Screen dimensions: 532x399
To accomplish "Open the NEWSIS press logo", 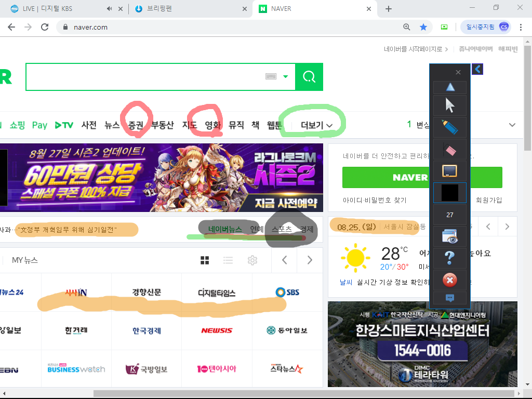I will [x=217, y=330].
